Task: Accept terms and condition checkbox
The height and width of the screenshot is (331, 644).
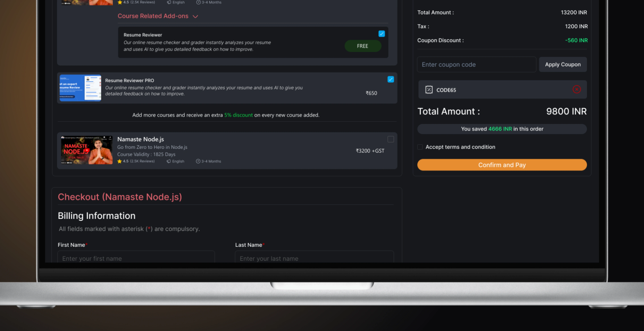Action: click(x=420, y=147)
